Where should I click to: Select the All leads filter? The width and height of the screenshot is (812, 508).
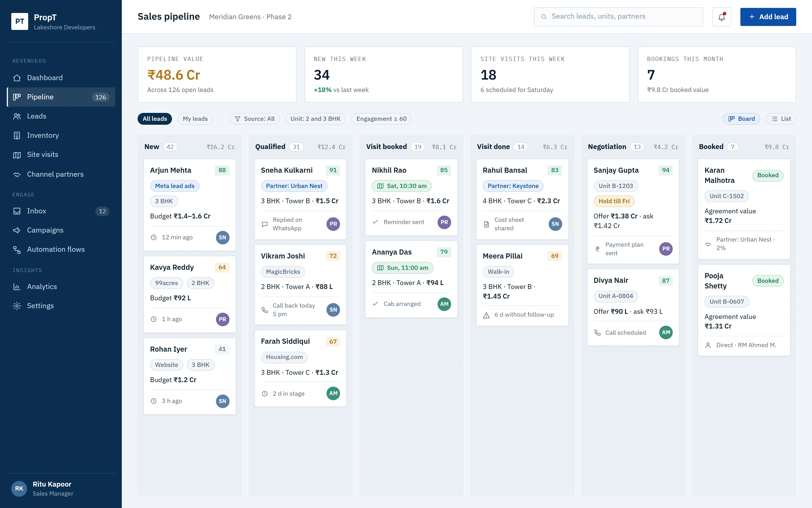point(155,119)
